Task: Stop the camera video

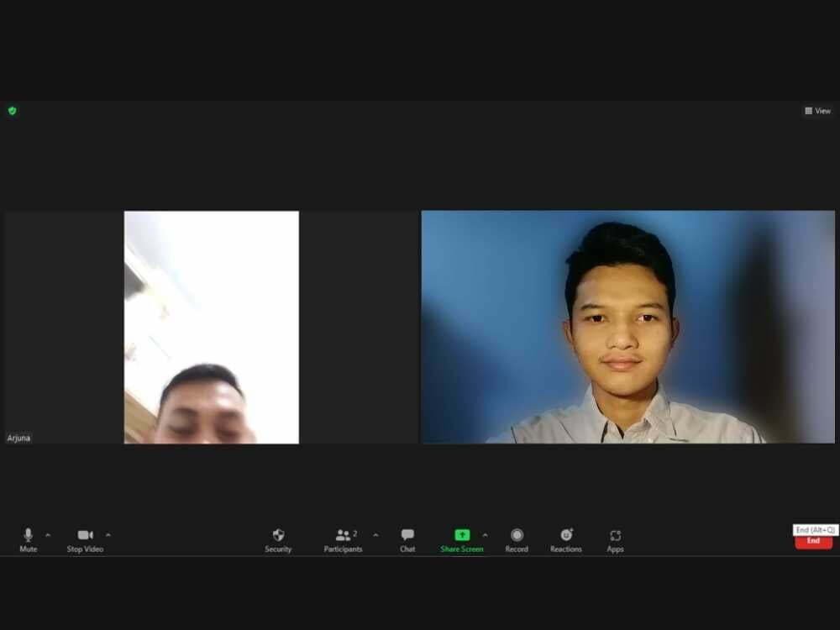Action: click(85, 538)
